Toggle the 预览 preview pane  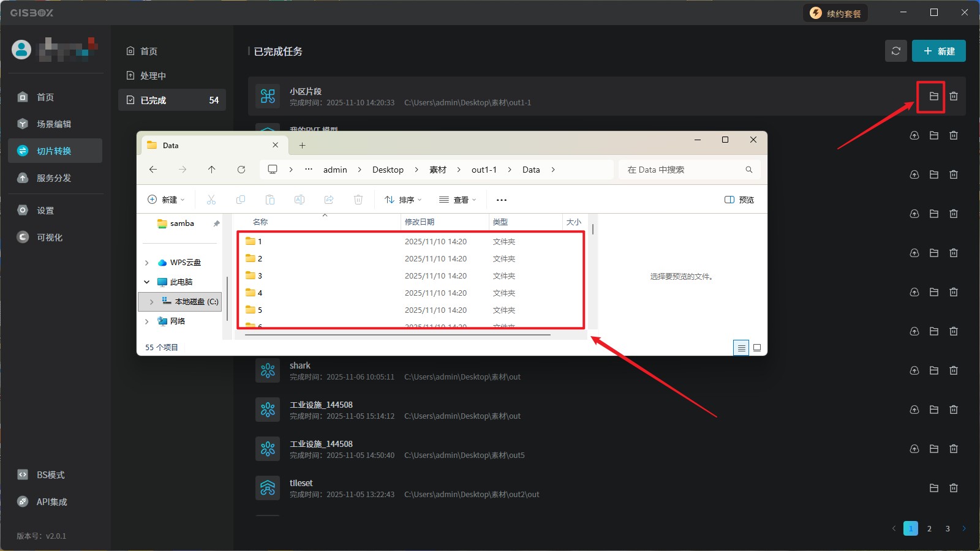pos(739,200)
